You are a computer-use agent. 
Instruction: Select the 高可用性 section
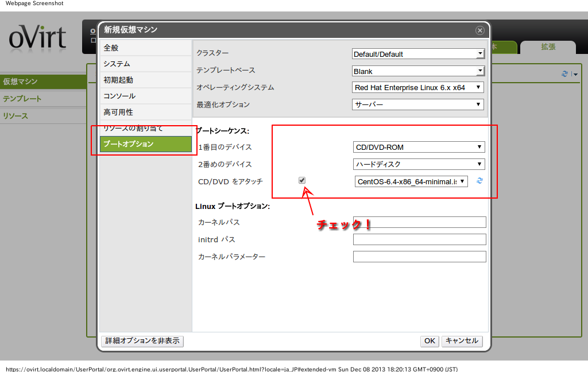(145, 112)
